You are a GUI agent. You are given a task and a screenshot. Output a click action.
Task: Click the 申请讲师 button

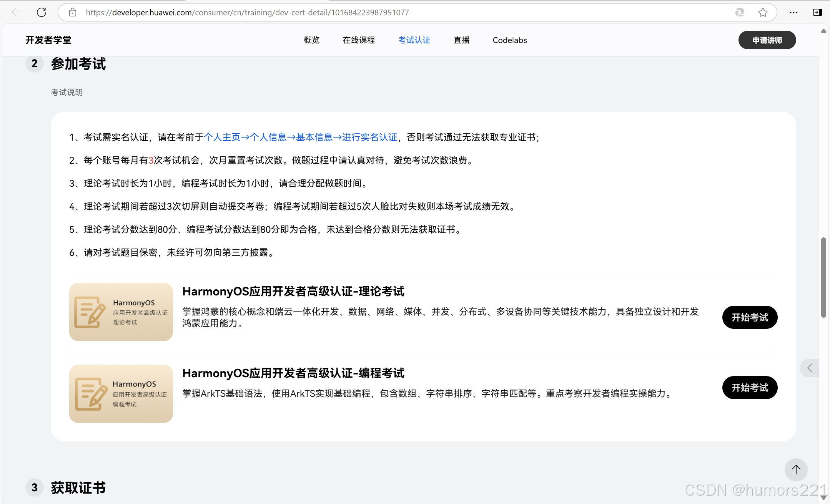tap(767, 40)
